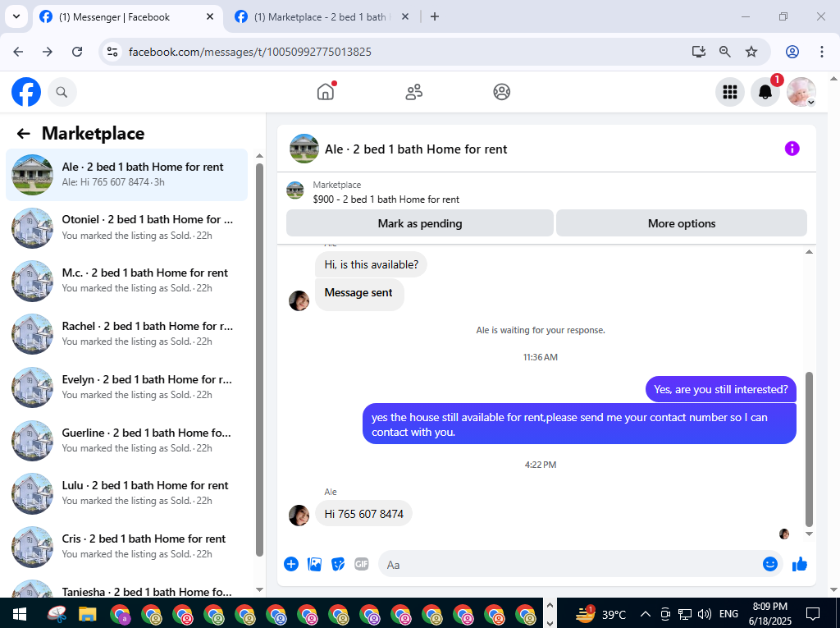Open the account profile picture menu
Image resolution: width=840 pixels, height=628 pixels.
point(801,92)
